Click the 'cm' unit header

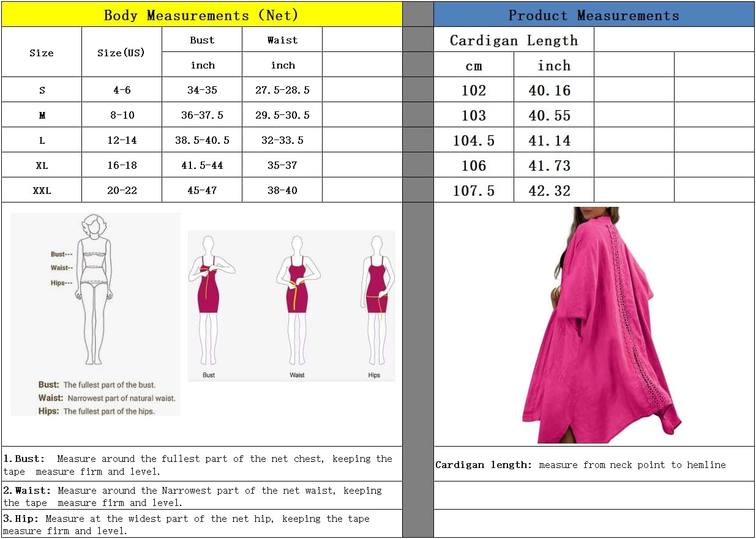(474, 65)
